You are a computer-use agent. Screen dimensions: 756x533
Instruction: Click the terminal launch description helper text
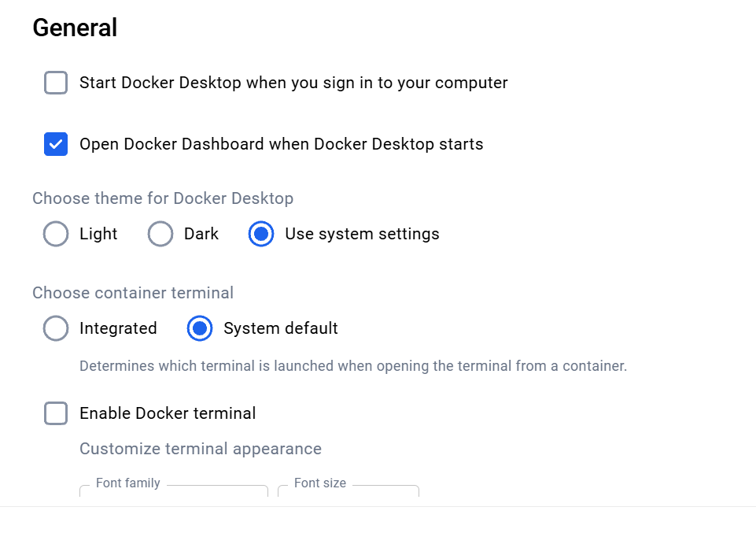click(353, 366)
